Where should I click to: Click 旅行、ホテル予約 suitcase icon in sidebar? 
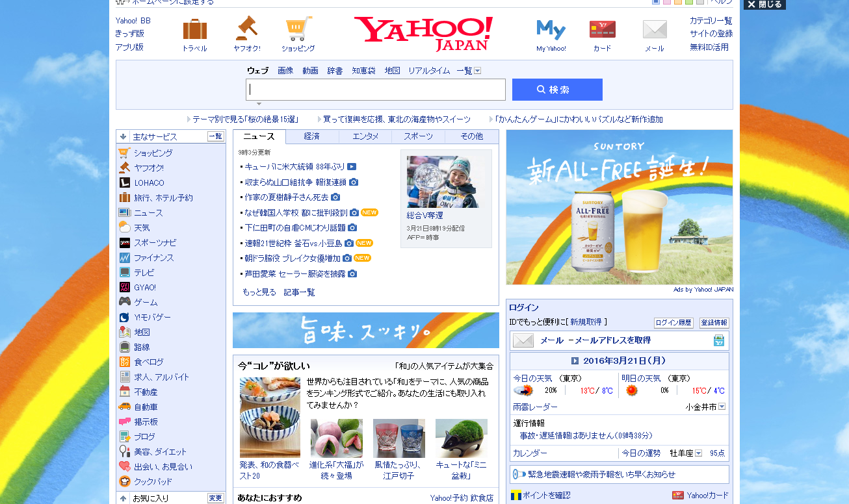(x=124, y=197)
